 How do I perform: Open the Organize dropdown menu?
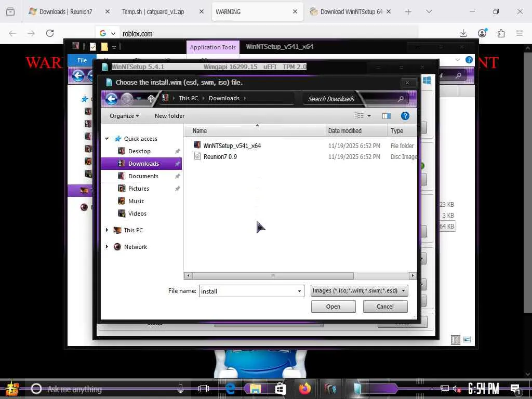(x=124, y=116)
